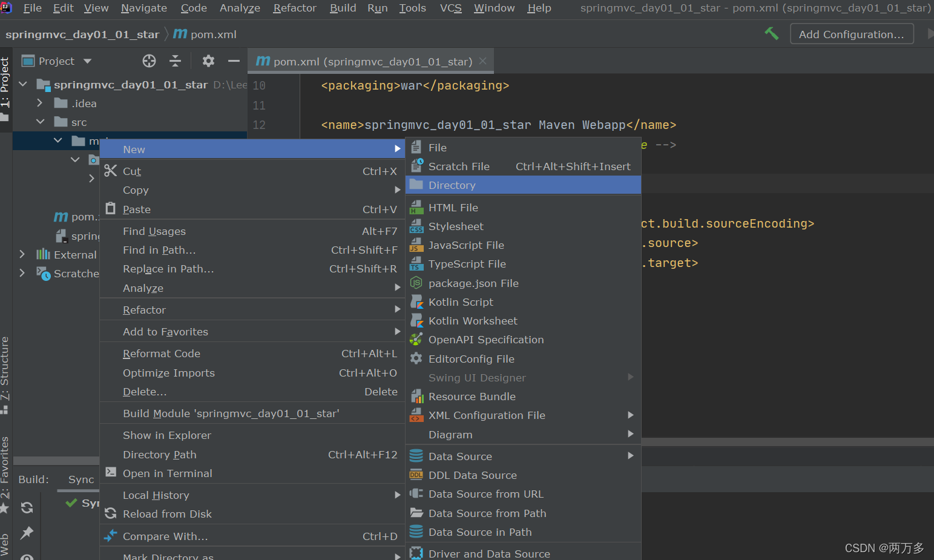934x560 pixels.
Task: Click springmvc_day01_01_star breadcrumb
Action: [x=82, y=34]
